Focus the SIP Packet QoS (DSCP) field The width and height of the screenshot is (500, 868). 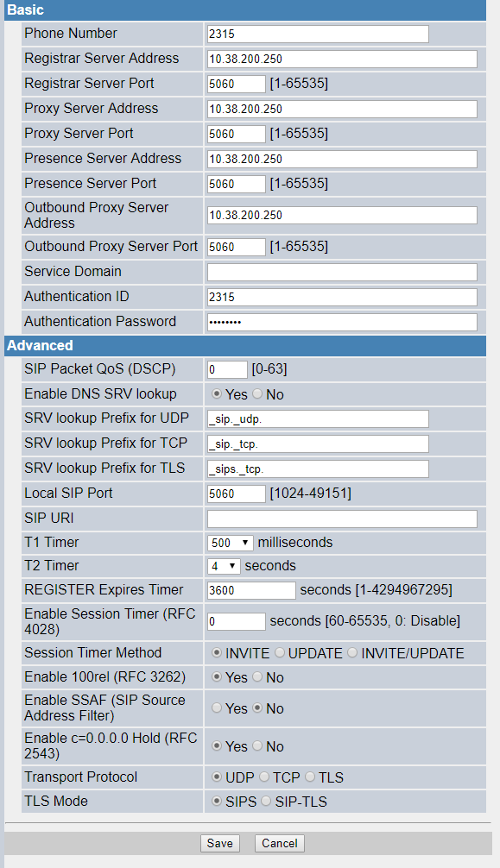click(227, 369)
